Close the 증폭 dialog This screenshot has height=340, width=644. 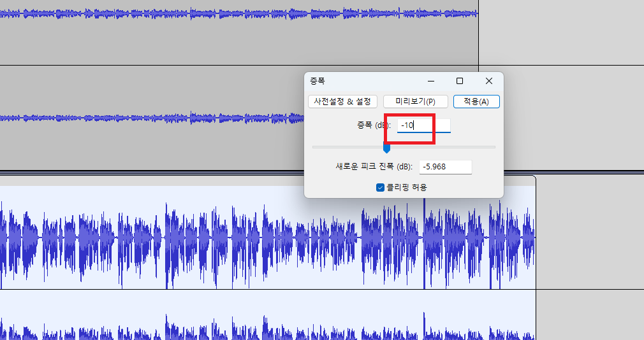(489, 81)
